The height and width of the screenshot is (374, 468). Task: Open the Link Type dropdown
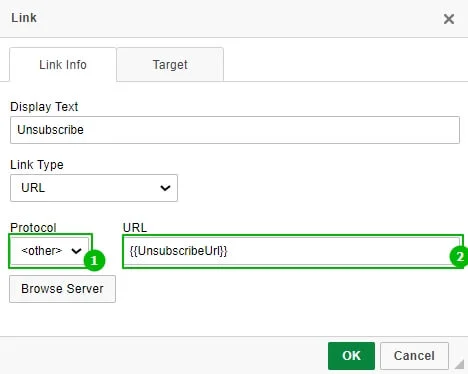coord(94,188)
